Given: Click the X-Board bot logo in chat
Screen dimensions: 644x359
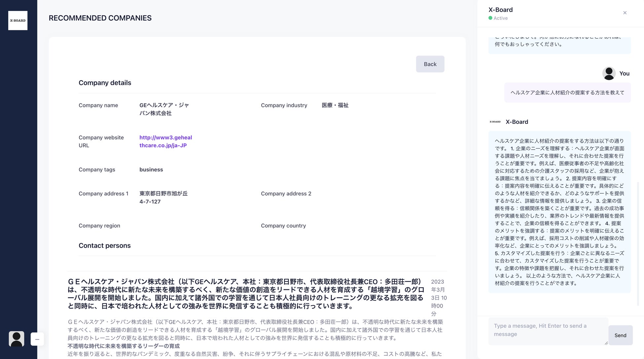Looking at the screenshot, I should (495, 122).
